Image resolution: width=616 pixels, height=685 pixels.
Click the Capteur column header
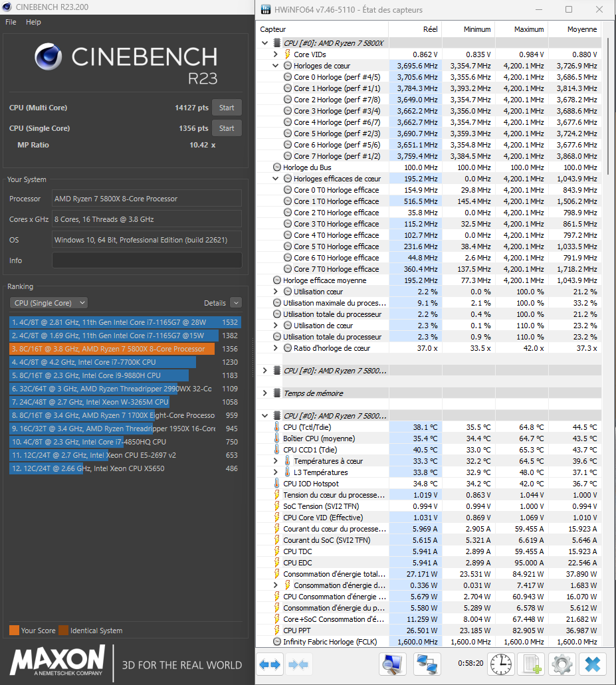click(x=322, y=29)
